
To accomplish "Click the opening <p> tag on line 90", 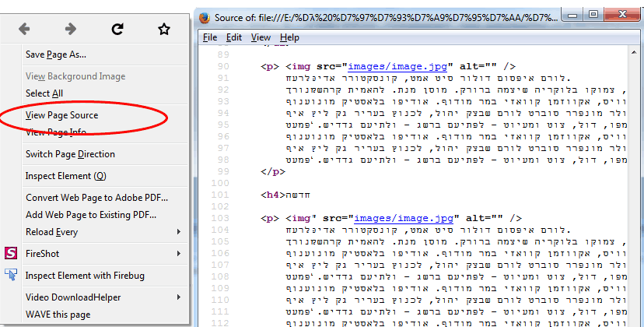I will click(x=270, y=66).
